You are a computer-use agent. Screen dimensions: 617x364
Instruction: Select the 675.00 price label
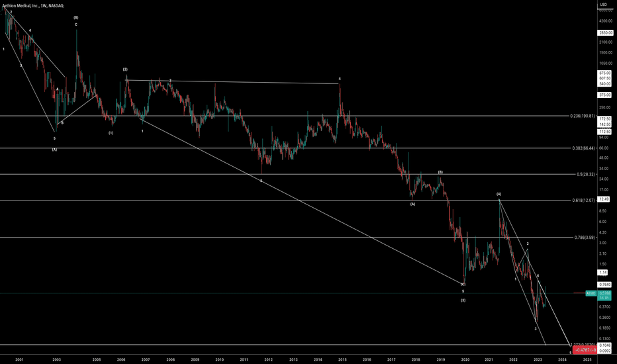point(604,73)
